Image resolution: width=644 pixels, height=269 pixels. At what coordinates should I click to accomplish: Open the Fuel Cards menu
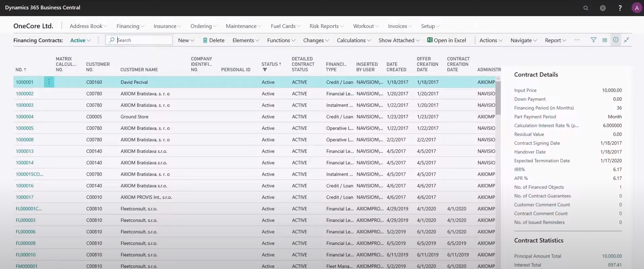(x=286, y=26)
